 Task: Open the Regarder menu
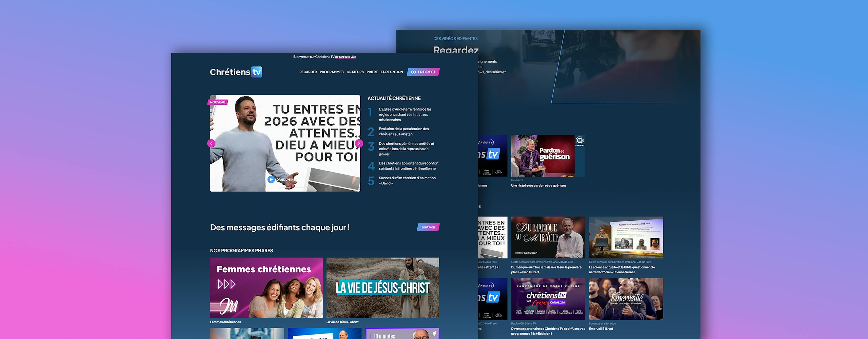[308, 72]
